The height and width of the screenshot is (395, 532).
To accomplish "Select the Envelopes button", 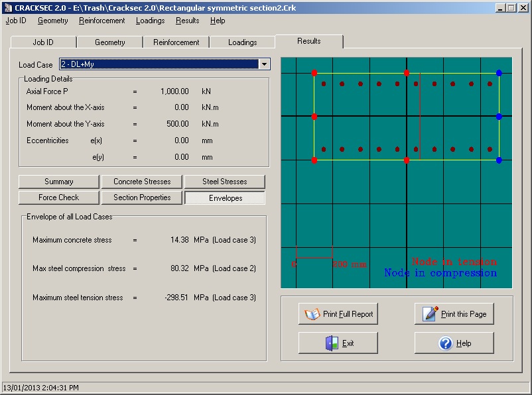I will coord(224,197).
